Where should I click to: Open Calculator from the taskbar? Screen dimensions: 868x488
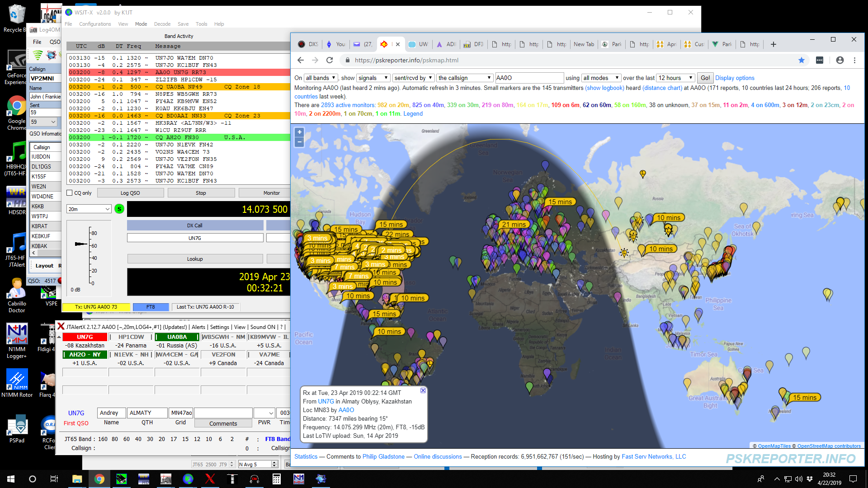[x=277, y=479]
